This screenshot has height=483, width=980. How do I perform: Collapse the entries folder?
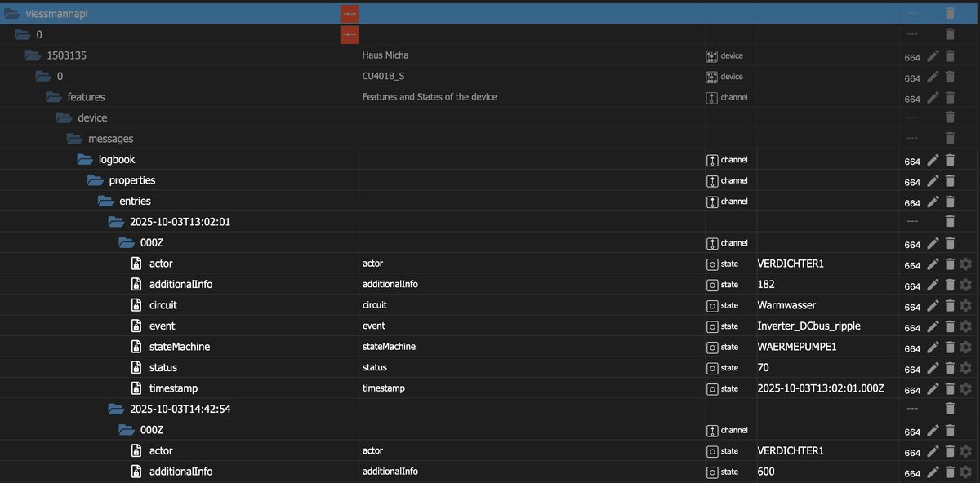[105, 201]
